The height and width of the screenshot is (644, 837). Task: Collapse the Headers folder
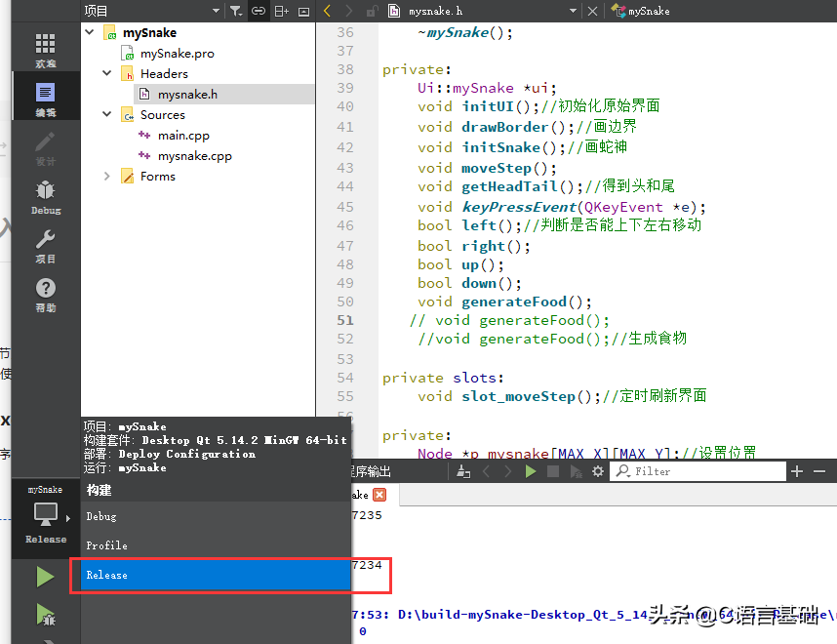click(x=106, y=73)
